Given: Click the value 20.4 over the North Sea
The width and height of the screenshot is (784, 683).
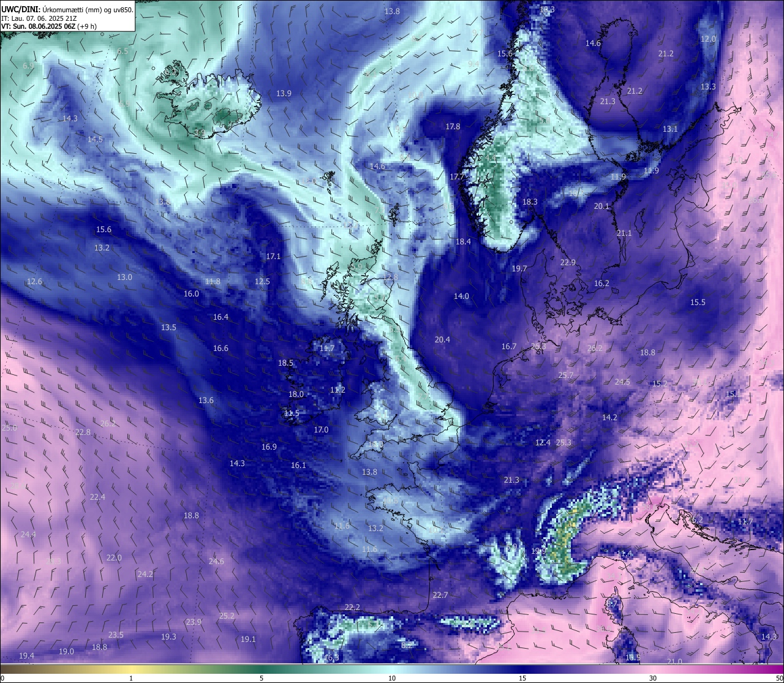Looking at the screenshot, I should (x=442, y=340).
